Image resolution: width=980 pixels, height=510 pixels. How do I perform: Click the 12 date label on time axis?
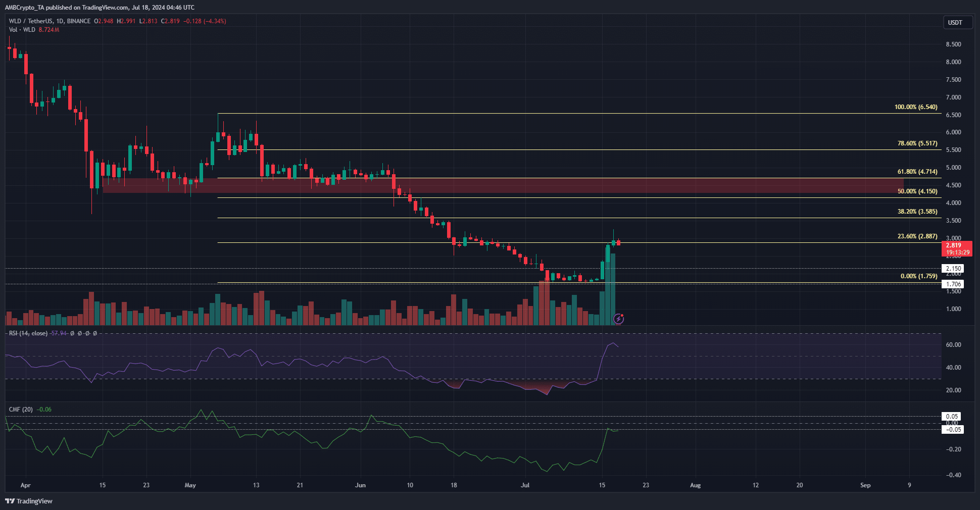pyautogui.click(x=756, y=485)
